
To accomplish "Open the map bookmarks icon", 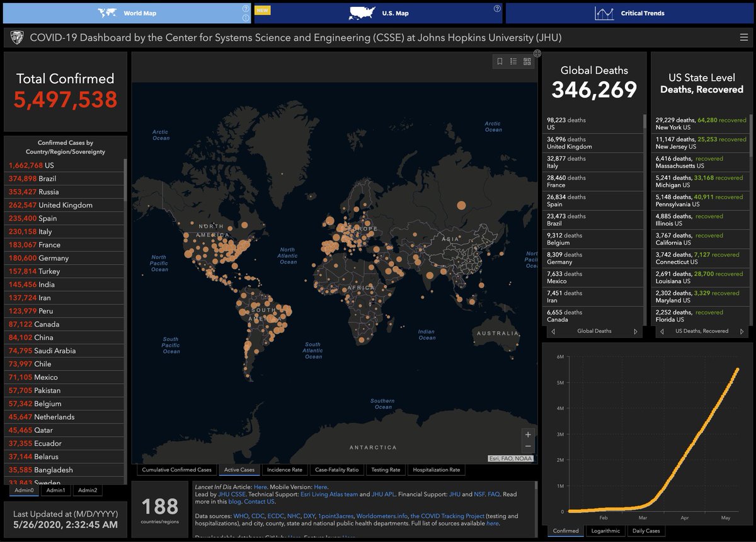I will coord(500,61).
